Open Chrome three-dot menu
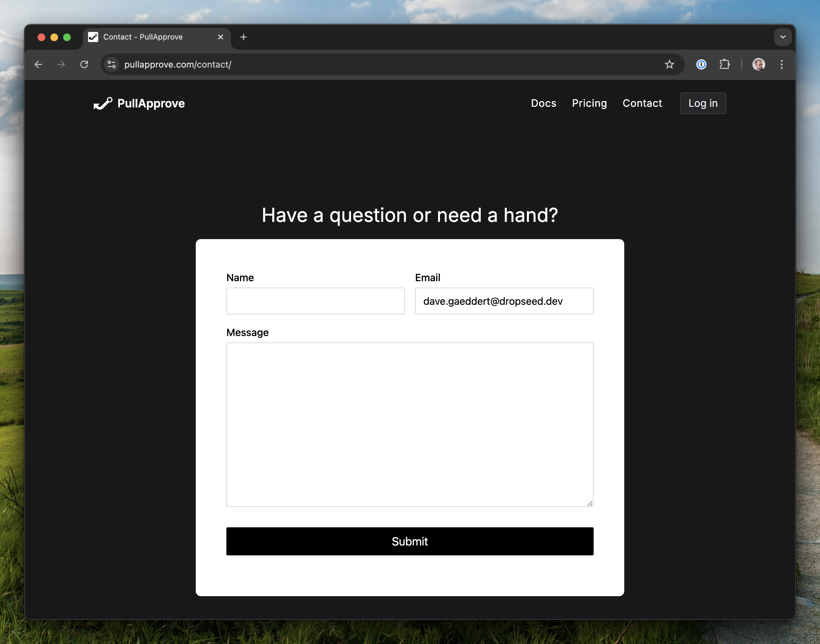This screenshot has width=820, height=644. click(x=781, y=64)
